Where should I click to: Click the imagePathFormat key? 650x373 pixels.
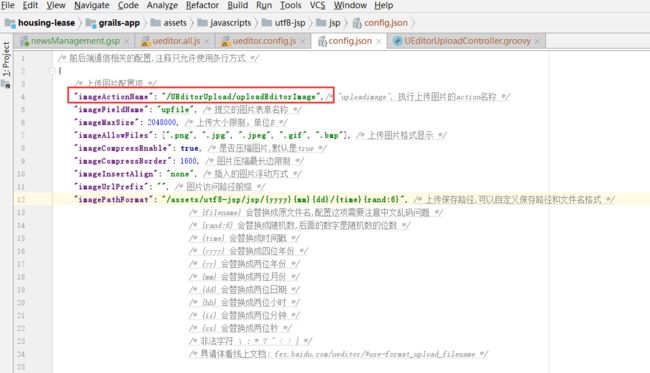[113, 199]
